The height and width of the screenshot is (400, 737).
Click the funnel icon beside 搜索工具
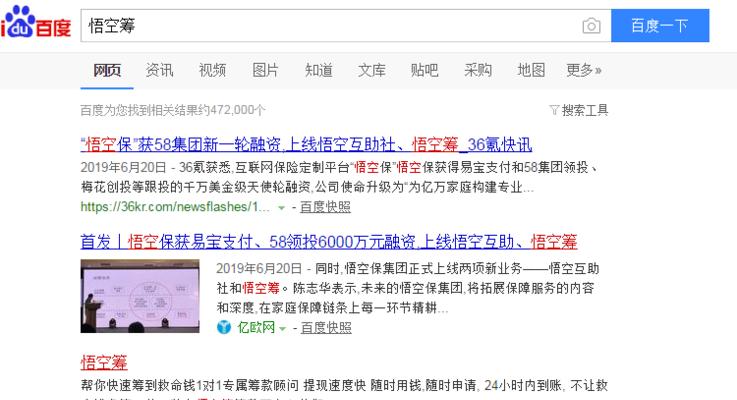tap(554, 110)
